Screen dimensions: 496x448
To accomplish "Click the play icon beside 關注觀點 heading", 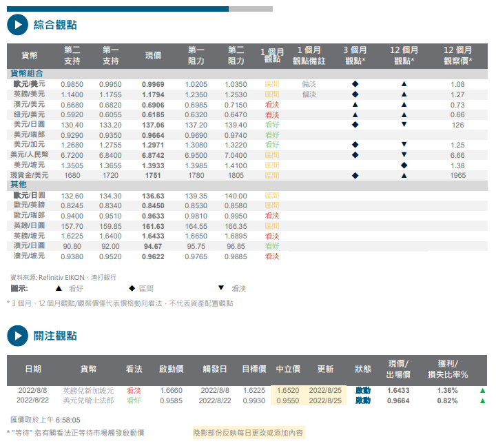I will click(17, 336).
